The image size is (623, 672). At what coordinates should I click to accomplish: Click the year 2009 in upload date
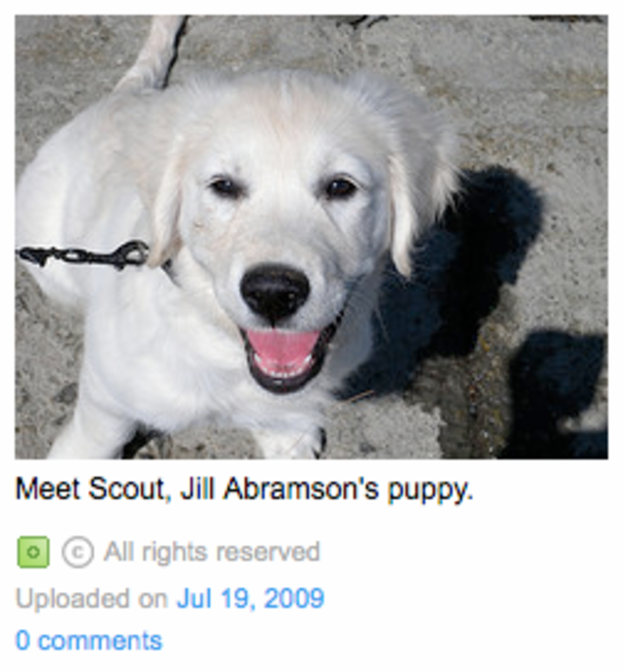[294, 599]
